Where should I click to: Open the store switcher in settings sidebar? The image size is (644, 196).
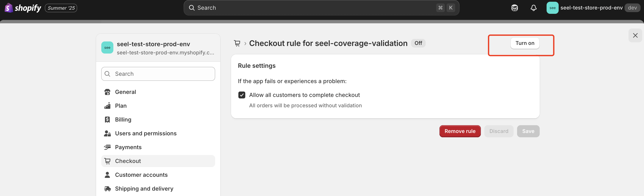click(158, 48)
